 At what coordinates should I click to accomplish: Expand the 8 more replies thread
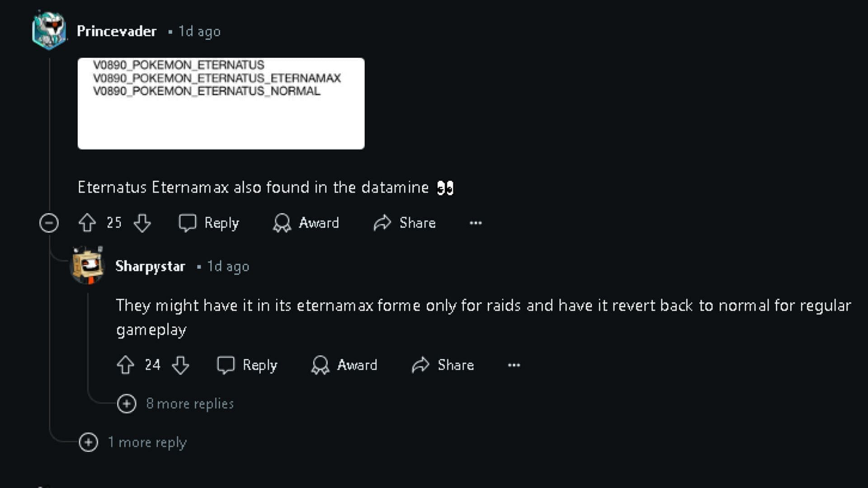pos(127,404)
